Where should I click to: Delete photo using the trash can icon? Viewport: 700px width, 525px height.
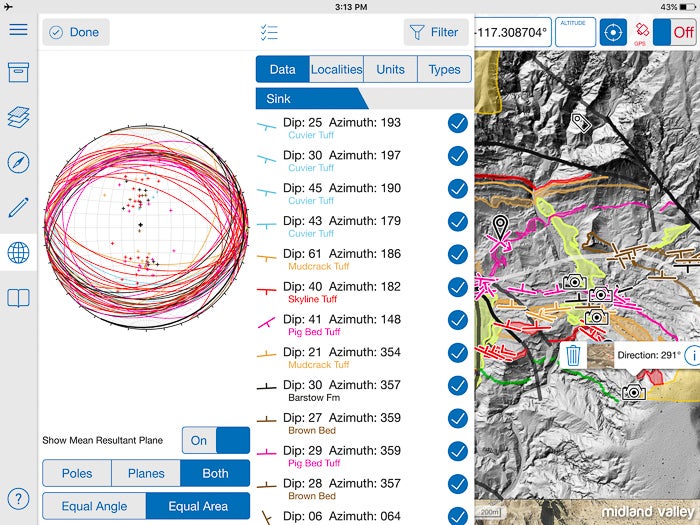click(573, 355)
